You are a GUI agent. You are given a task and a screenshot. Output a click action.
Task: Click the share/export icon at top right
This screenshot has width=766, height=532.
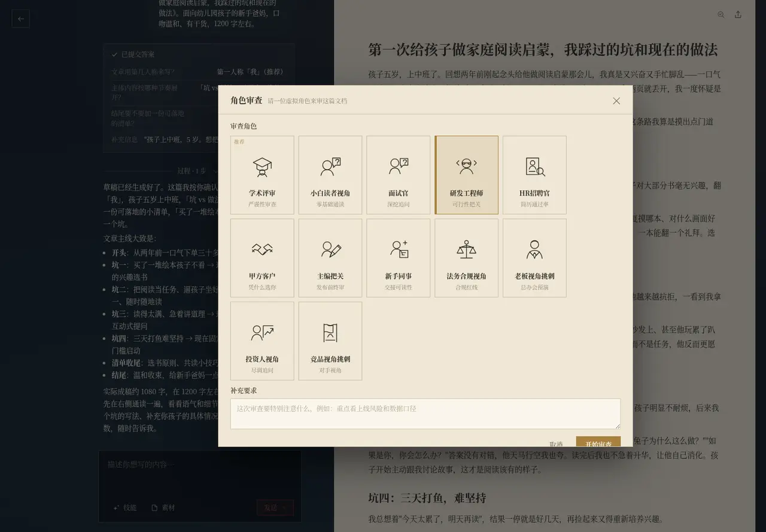[x=738, y=14]
